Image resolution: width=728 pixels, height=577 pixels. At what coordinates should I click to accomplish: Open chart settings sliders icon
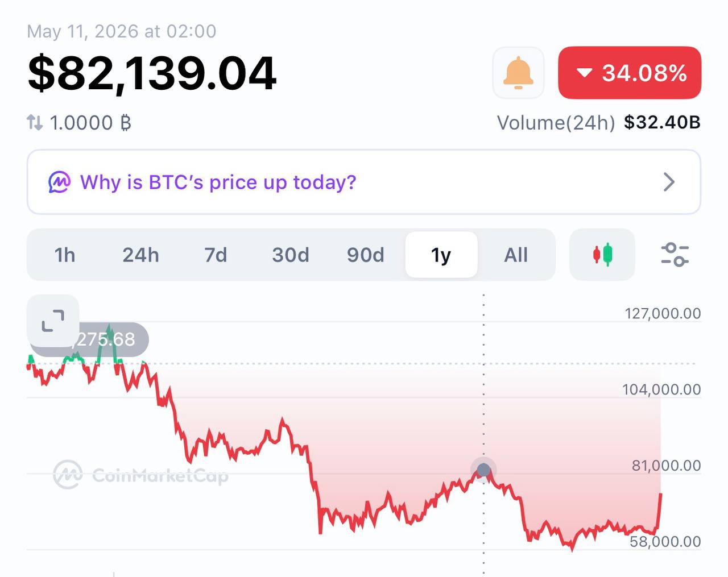(x=675, y=255)
